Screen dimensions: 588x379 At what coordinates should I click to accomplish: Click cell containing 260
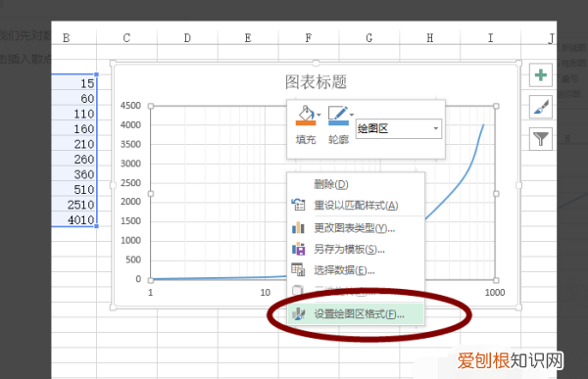[73, 159]
